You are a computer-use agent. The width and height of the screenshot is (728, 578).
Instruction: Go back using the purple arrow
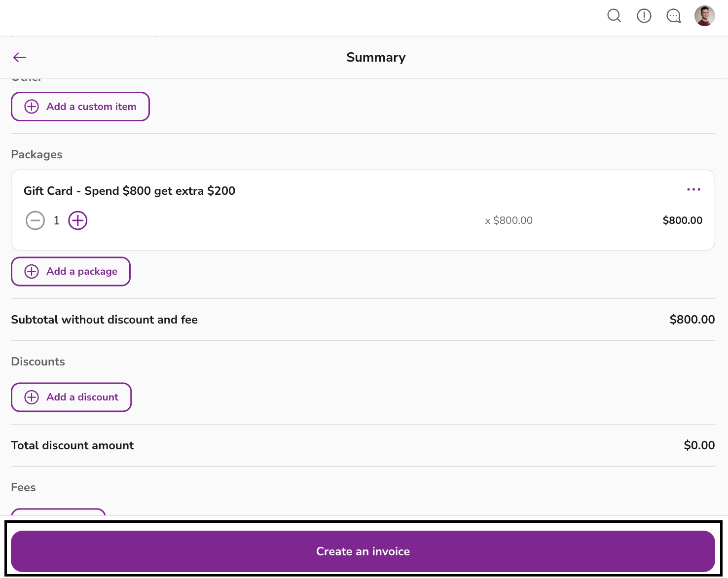pos(20,57)
